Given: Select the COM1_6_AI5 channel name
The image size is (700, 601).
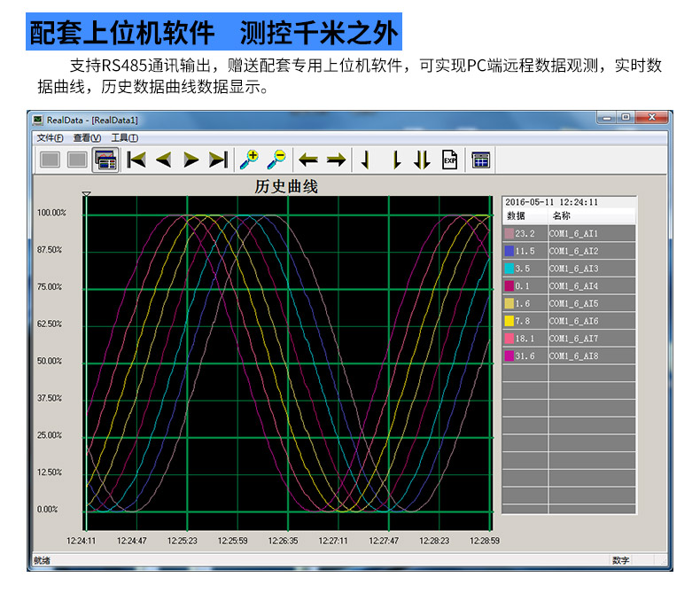Looking at the screenshot, I should pyautogui.click(x=573, y=304).
